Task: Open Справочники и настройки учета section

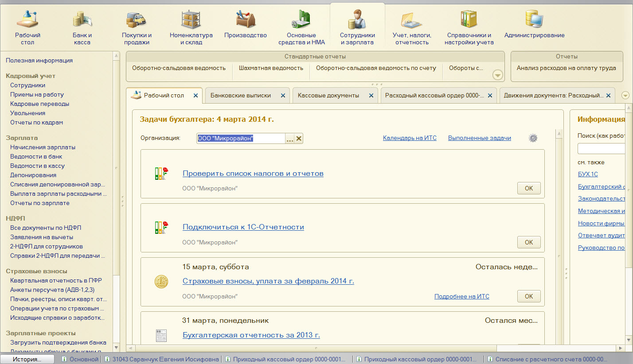Action: coord(469,20)
